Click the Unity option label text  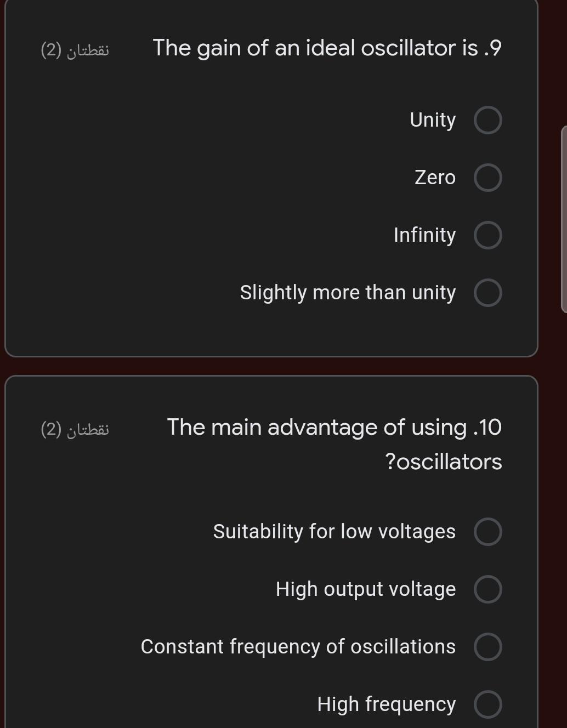pos(433,120)
